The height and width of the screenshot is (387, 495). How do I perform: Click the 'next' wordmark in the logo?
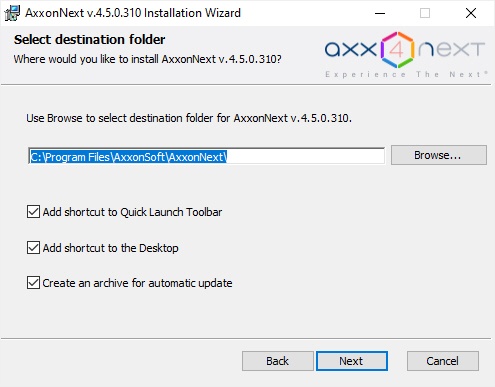coord(451,50)
